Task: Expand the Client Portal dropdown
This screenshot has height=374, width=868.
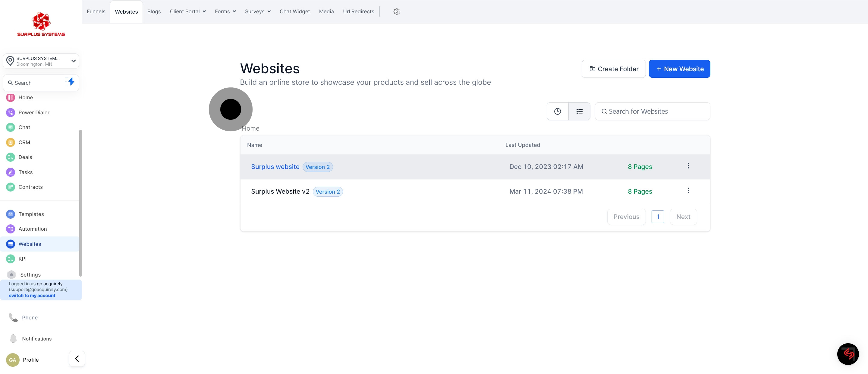Action: 187,11
